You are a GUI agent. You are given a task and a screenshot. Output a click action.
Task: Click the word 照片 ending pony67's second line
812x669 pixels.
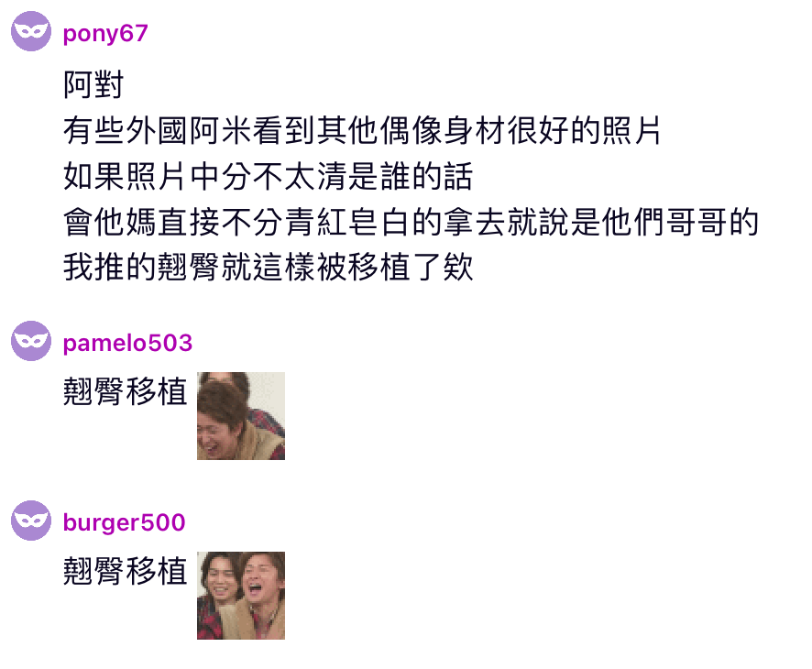[x=631, y=130]
